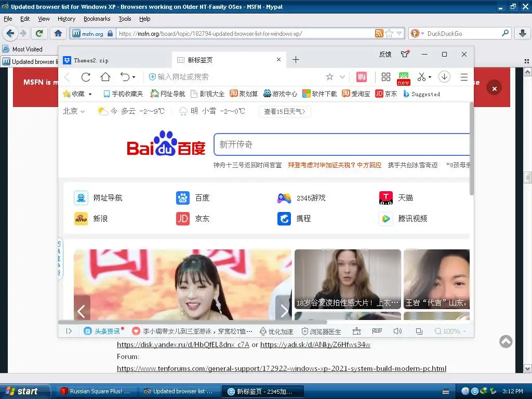Open the undo arrow dropdown
The height and width of the screenshot is (399, 532).
pyautogui.click(x=134, y=77)
